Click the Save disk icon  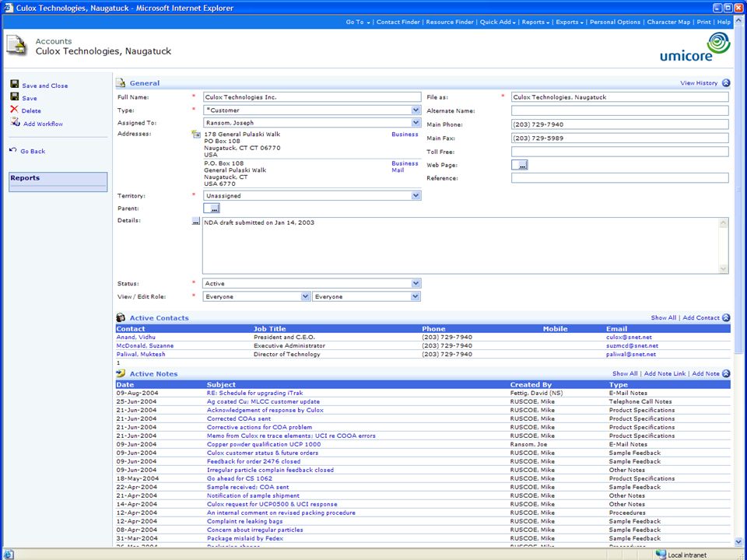(x=15, y=96)
